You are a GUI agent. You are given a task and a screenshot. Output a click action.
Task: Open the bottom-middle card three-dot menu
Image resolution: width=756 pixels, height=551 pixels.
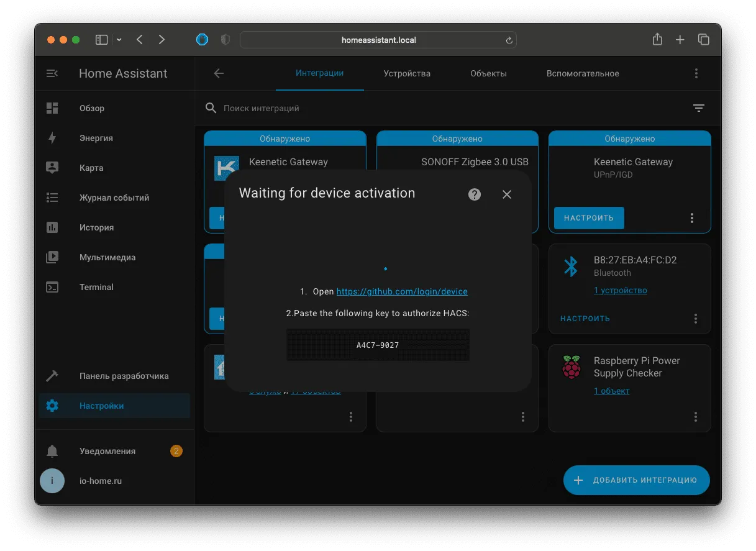[x=523, y=417]
